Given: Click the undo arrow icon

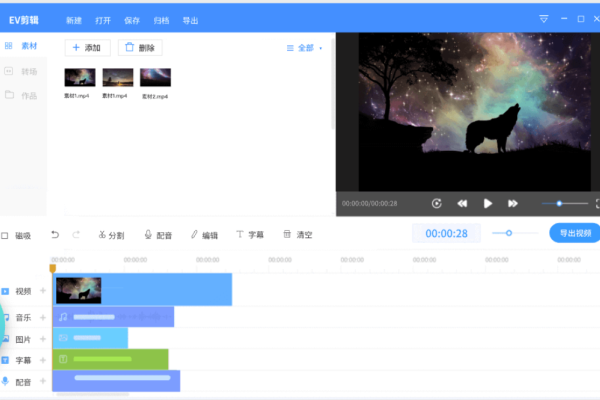Looking at the screenshot, I should [55, 235].
